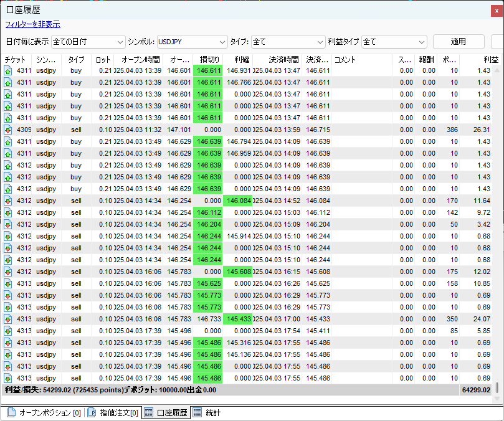
Task: Click the sell icon in the row with profit 12.02
Action: point(8,272)
